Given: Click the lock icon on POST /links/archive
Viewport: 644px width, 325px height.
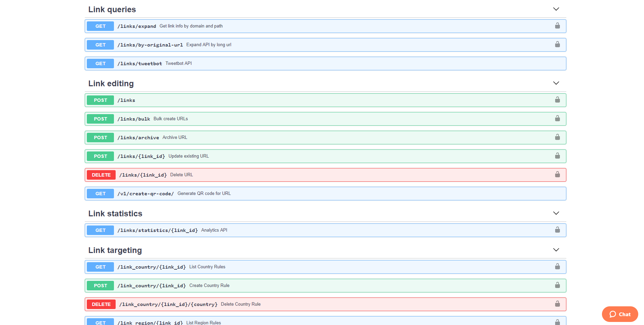Looking at the screenshot, I should 557,137.
